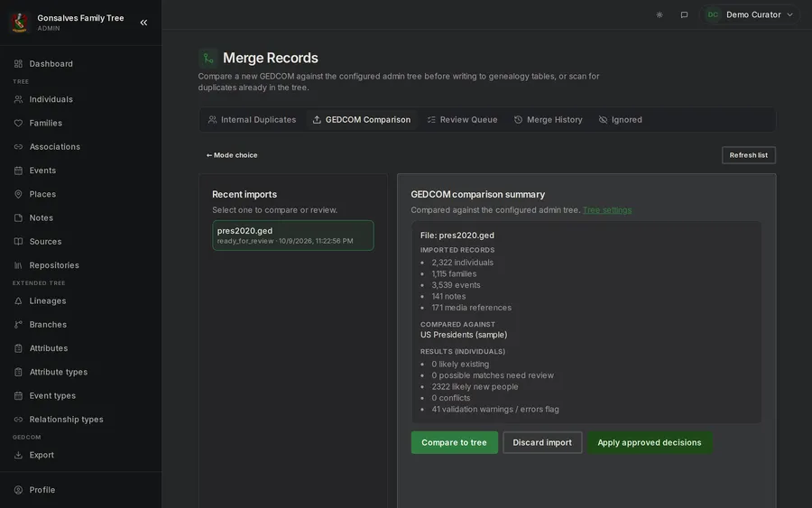Click the Merge Records header icon
Screen dimensions: 812x508
(x=208, y=58)
